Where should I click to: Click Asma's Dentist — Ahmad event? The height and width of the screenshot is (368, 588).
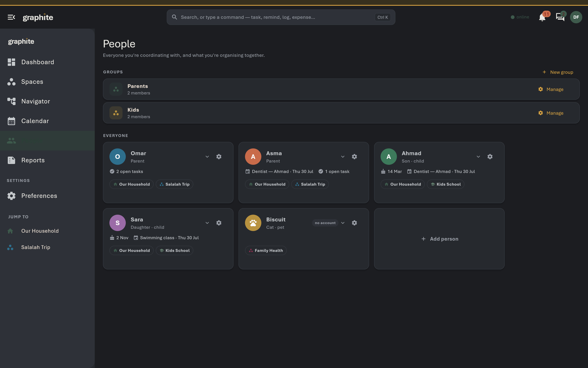(x=279, y=171)
